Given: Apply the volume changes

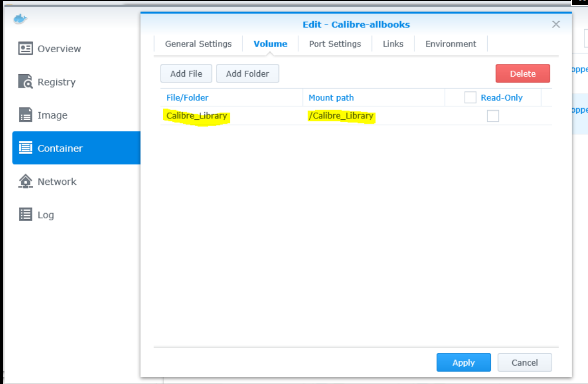Looking at the screenshot, I should 464,362.
